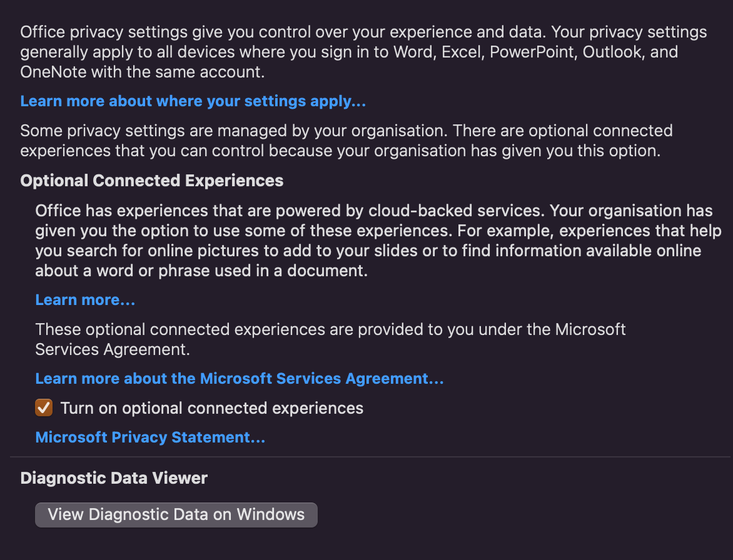Screen dimensions: 733x560
Task: Click the short 'Learn more...' link
Action: coord(85,300)
